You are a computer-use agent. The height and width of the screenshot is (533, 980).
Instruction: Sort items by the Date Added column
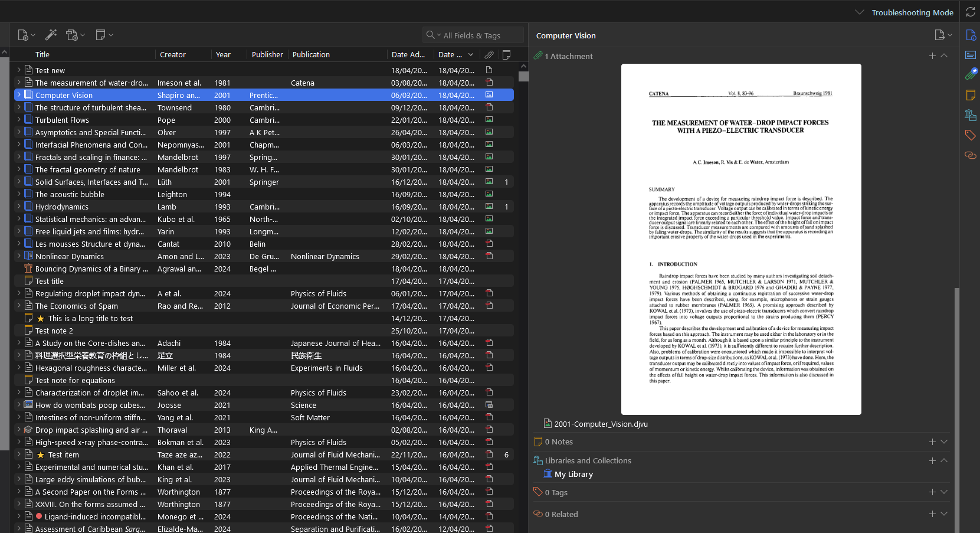pyautogui.click(x=410, y=54)
